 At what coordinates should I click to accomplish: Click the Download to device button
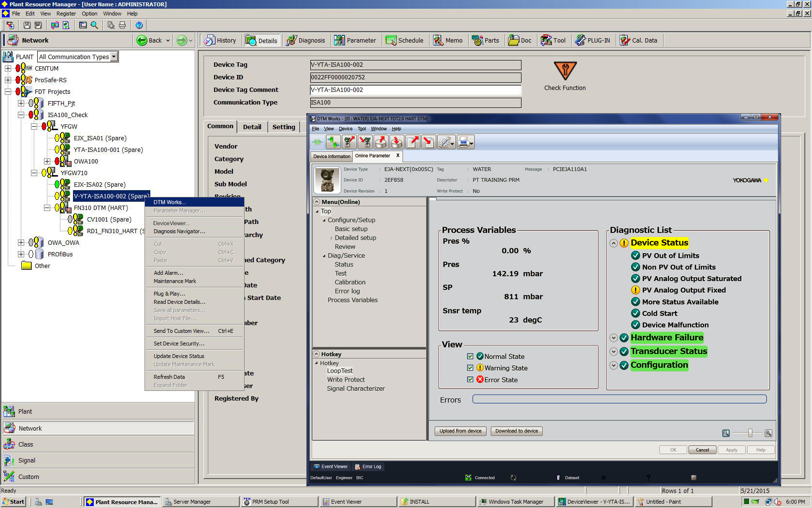click(x=516, y=431)
